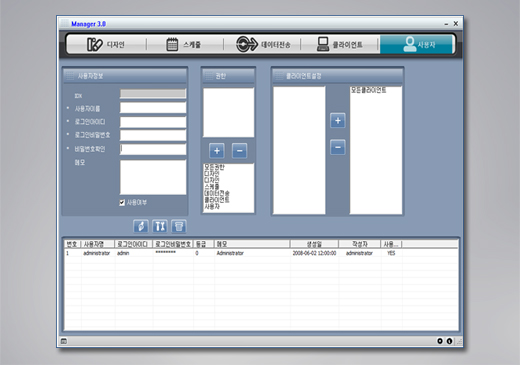The image size is (520, 365).
Task: Click the small icon at status bar left
Action: point(64,341)
